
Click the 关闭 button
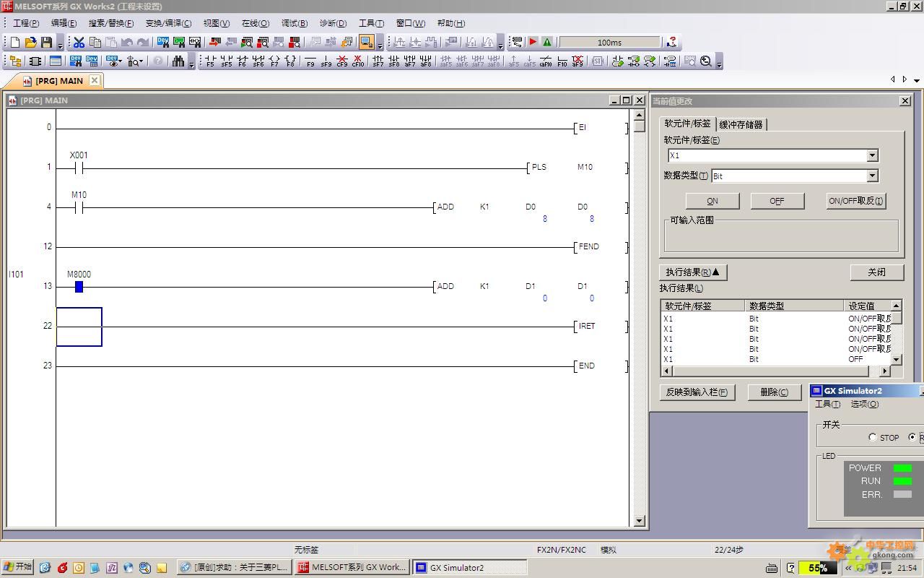[877, 272]
